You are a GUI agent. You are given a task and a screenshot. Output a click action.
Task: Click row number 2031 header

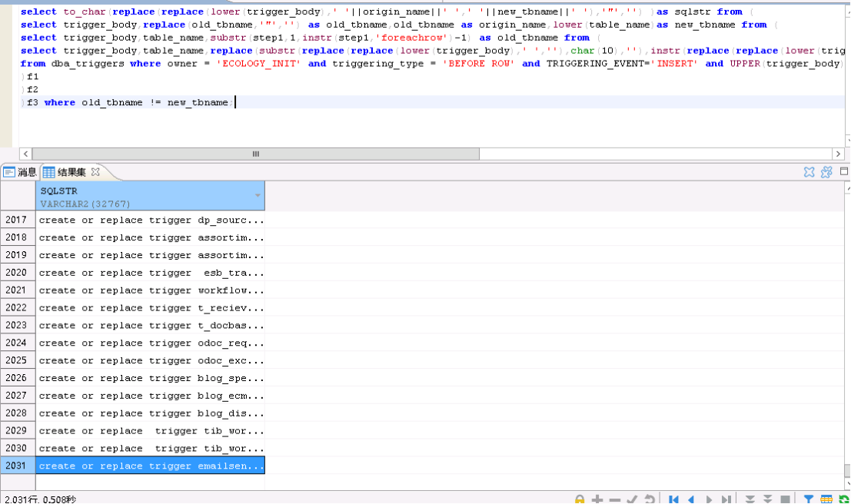18,466
